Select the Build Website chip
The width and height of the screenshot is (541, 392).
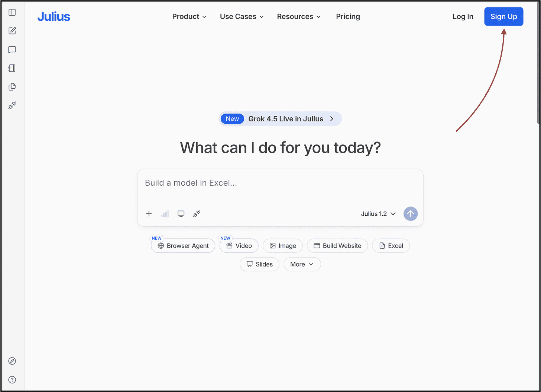point(337,246)
